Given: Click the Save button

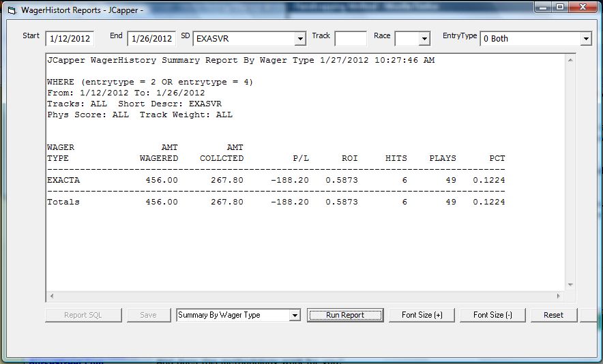Looking at the screenshot, I should click(x=149, y=315).
